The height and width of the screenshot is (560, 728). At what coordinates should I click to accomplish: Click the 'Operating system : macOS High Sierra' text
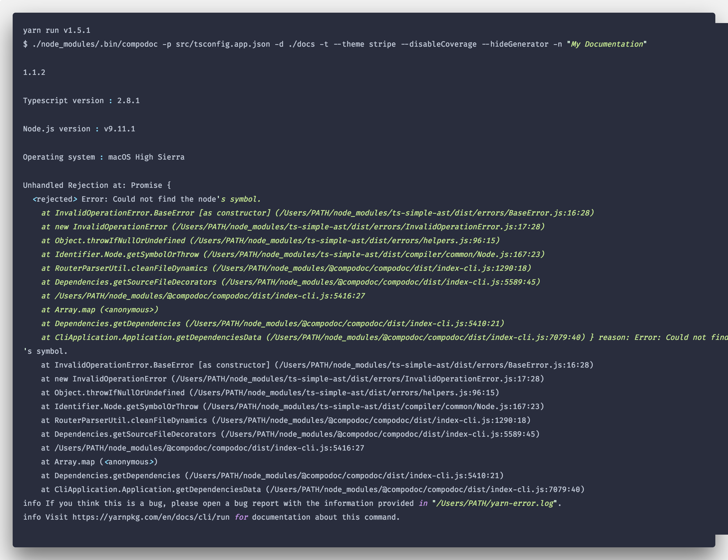point(104,157)
